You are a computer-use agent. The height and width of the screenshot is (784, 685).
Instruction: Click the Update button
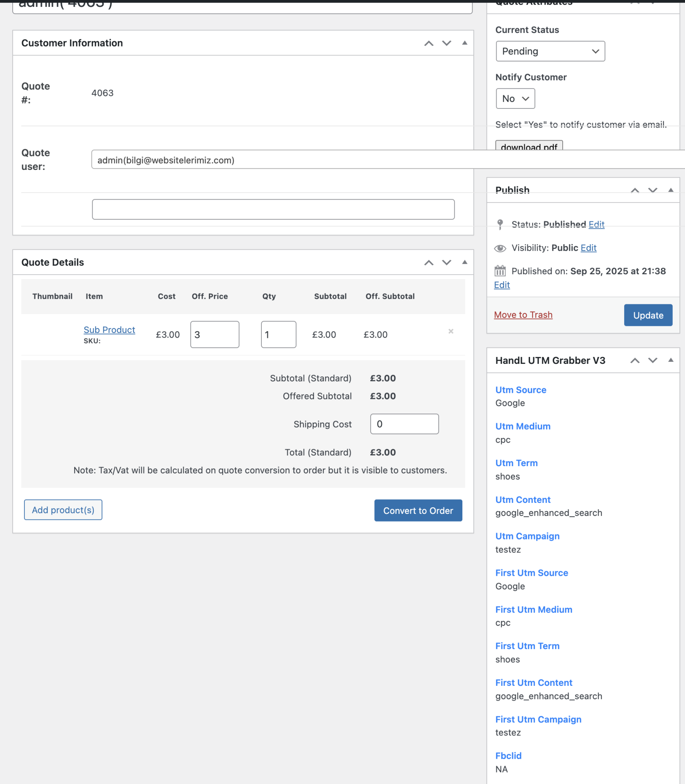click(647, 315)
